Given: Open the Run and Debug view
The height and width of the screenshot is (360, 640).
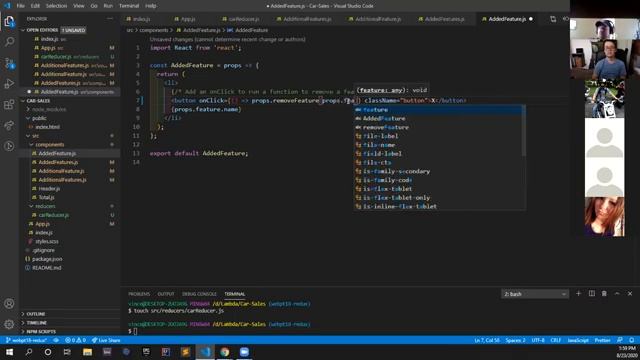Looking at the screenshot, I should (9, 84).
